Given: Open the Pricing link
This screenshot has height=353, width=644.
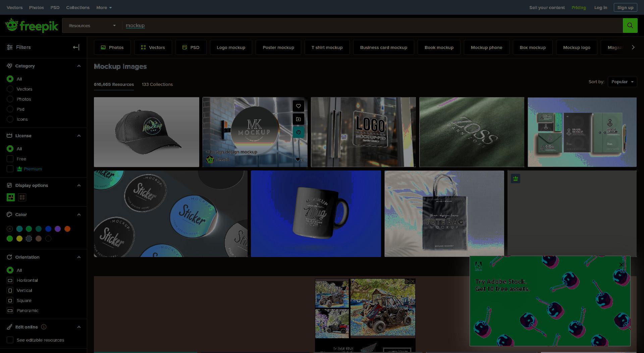Looking at the screenshot, I should coord(579,7).
